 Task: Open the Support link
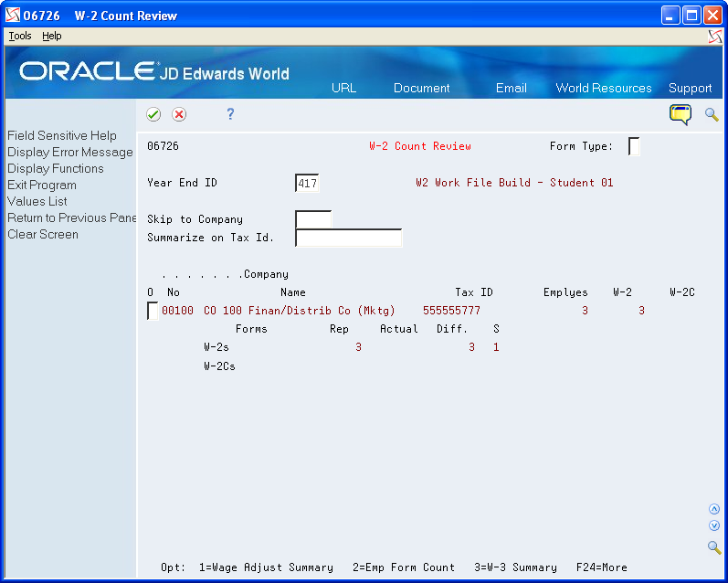(690, 89)
